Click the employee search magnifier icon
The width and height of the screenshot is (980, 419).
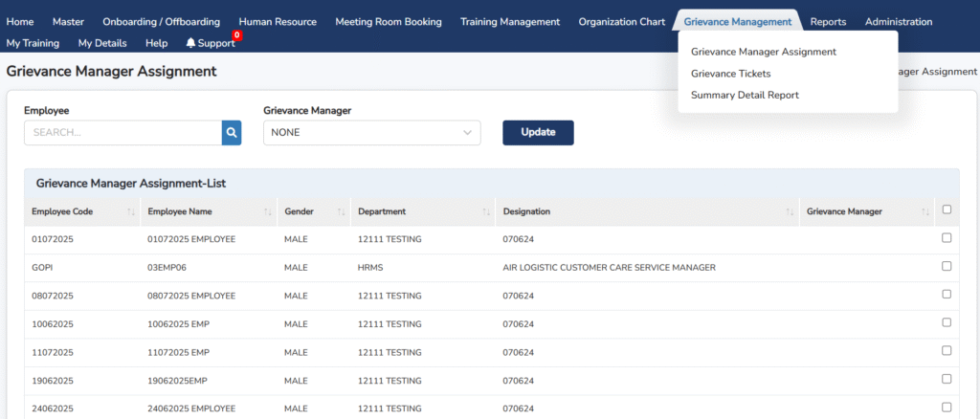click(231, 133)
